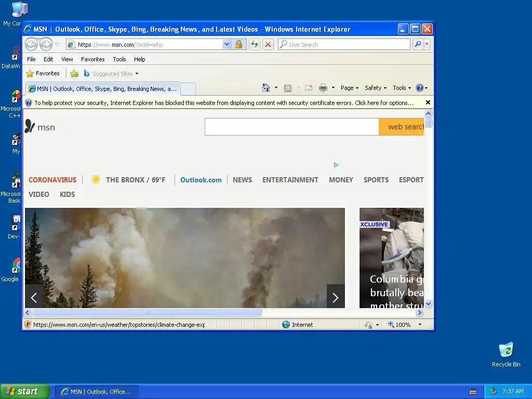Click the previous slide arrow on carousel
This screenshot has width=532, height=399.
click(x=34, y=298)
